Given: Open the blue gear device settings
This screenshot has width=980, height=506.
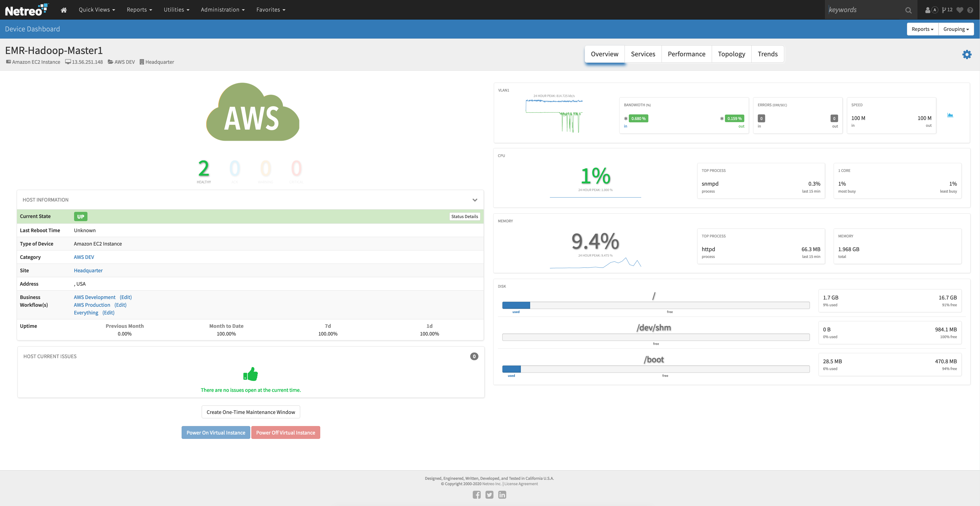Looking at the screenshot, I should (967, 54).
